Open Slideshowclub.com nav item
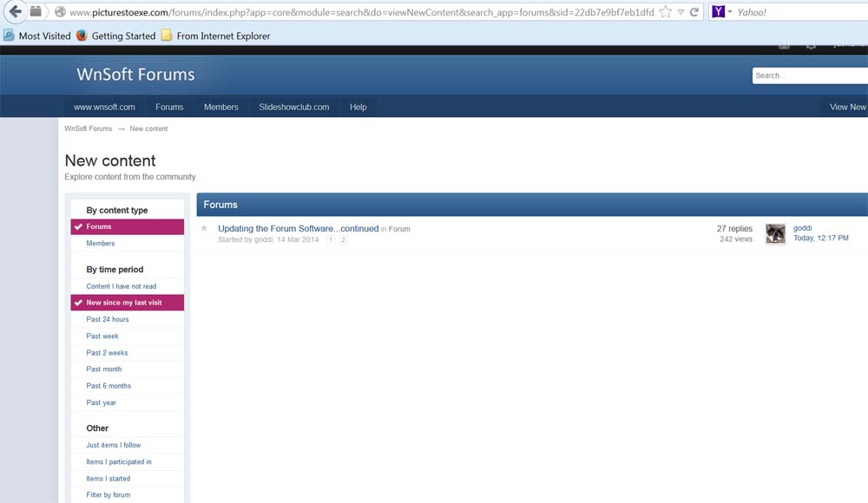Image resolution: width=868 pixels, height=503 pixels. 294,107
